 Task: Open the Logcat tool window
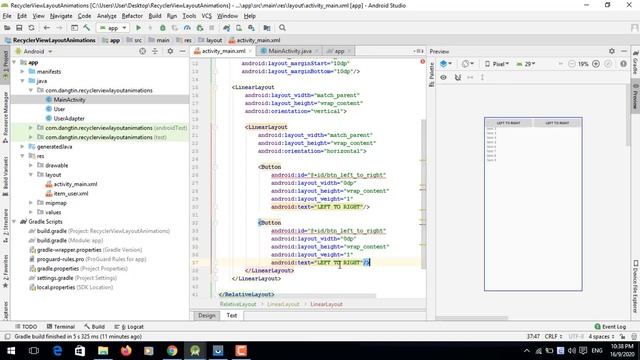pyautogui.click(x=129, y=327)
